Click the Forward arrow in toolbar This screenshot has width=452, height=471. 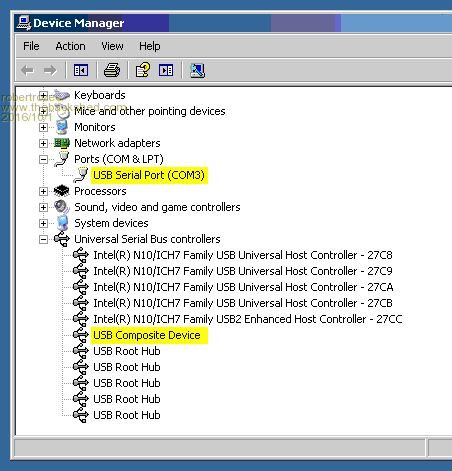pos(50,70)
